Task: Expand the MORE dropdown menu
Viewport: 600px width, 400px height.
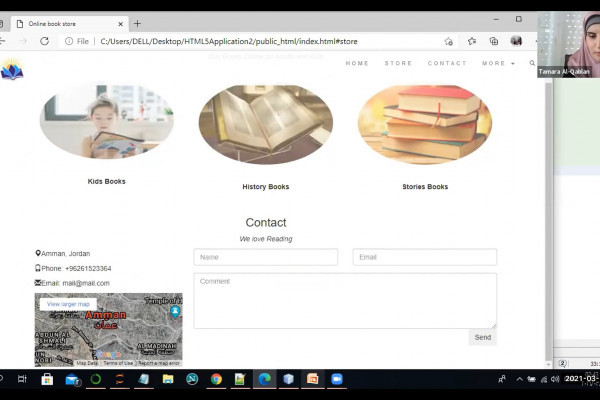Action: pyautogui.click(x=498, y=63)
